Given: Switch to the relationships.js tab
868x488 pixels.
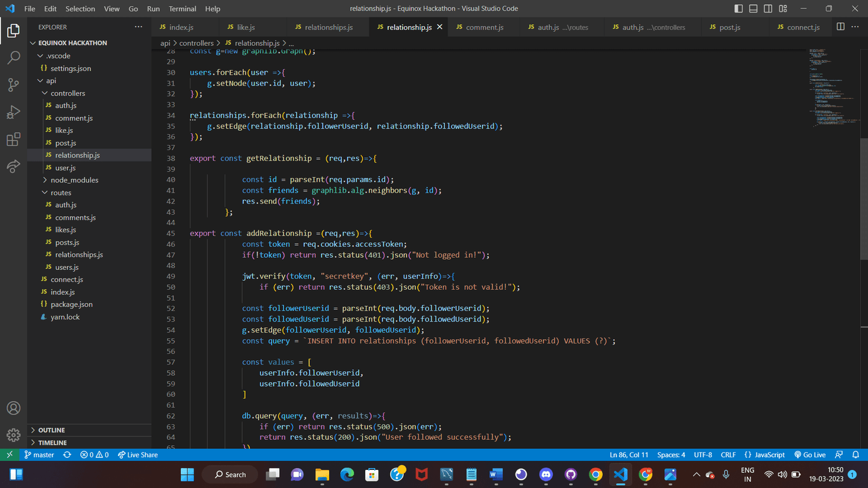Looking at the screenshot, I should click(329, 27).
